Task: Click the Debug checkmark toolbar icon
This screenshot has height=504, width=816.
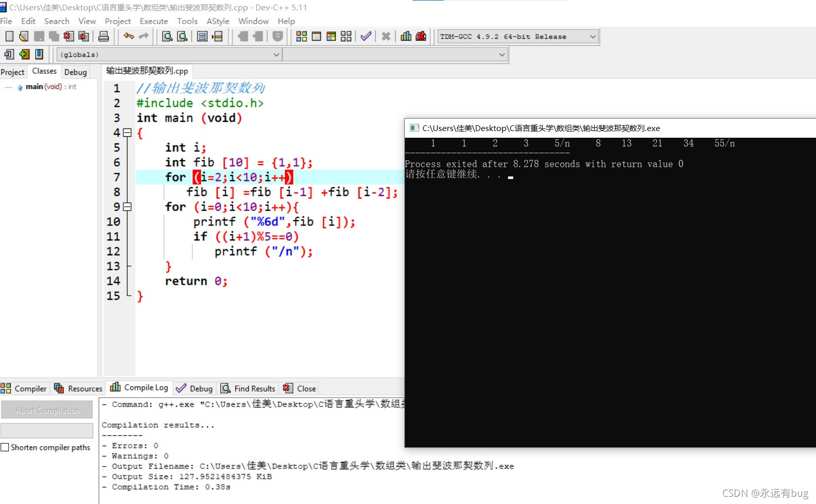Action: coord(366,36)
